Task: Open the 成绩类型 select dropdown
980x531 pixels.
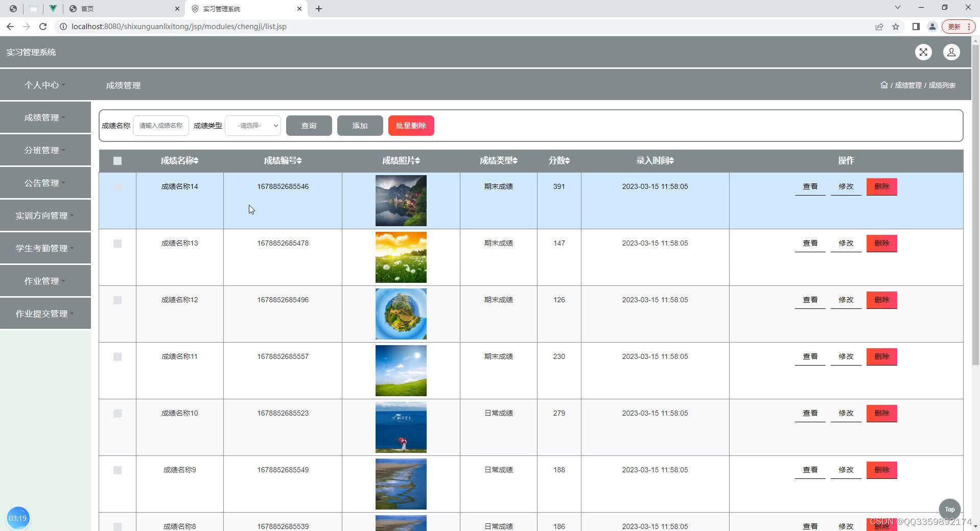Action: click(x=253, y=126)
